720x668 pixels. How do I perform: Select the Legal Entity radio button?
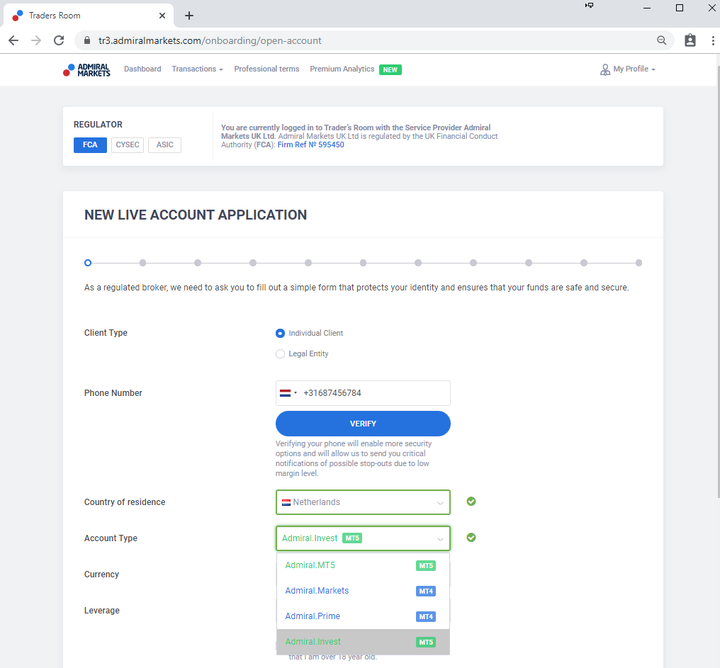[x=280, y=354]
